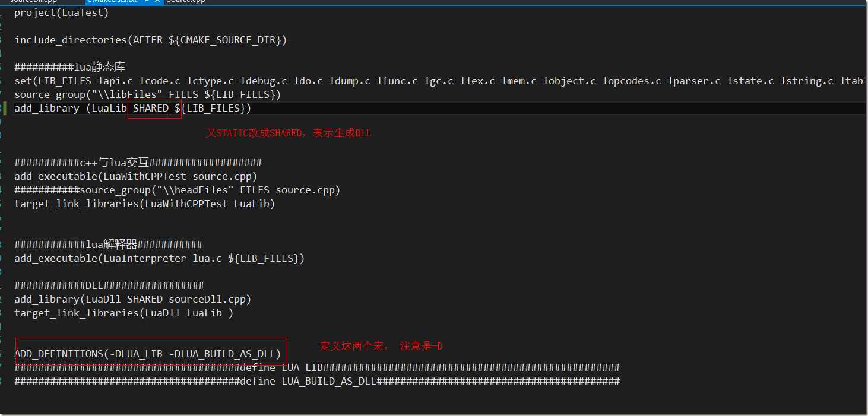Click add_library(LuaDll SHARED sourceDll.cpp) line
The height and width of the screenshot is (416, 868).
click(133, 299)
